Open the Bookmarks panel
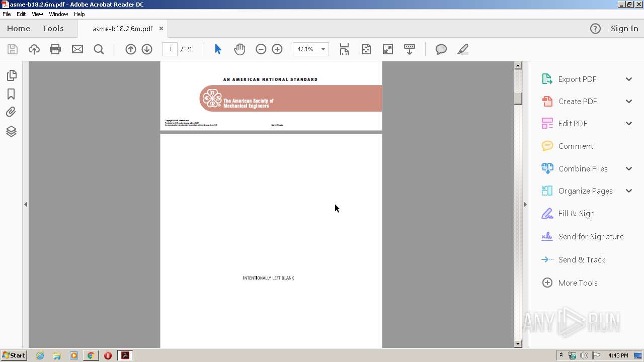Viewport: 644px width, 362px height. tap(11, 94)
